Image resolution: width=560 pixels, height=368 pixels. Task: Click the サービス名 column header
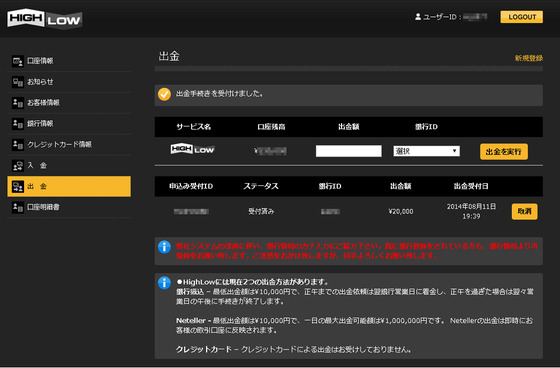click(193, 127)
